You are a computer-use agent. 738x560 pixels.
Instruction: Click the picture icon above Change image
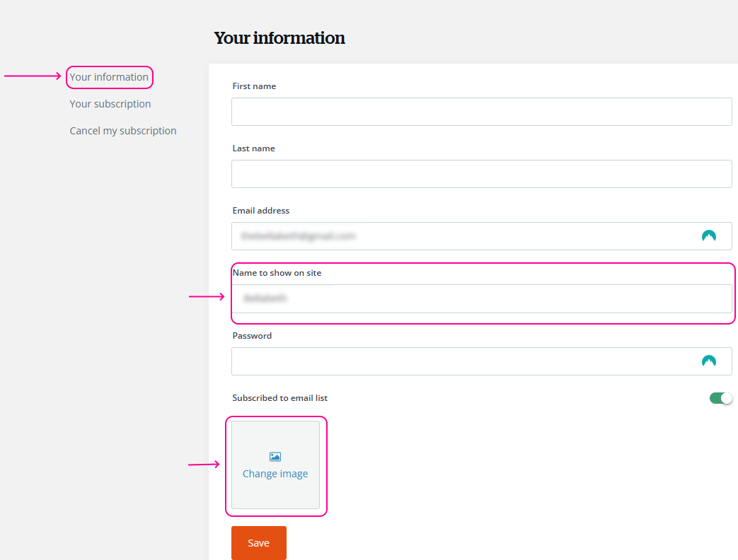[275, 457]
